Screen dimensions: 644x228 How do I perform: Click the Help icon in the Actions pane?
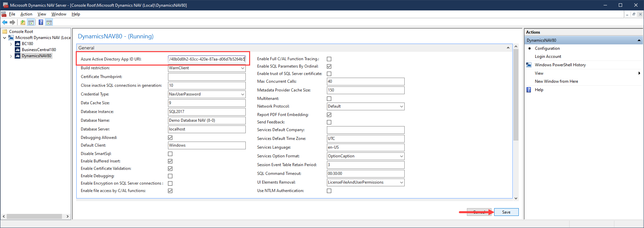(x=529, y=90)
